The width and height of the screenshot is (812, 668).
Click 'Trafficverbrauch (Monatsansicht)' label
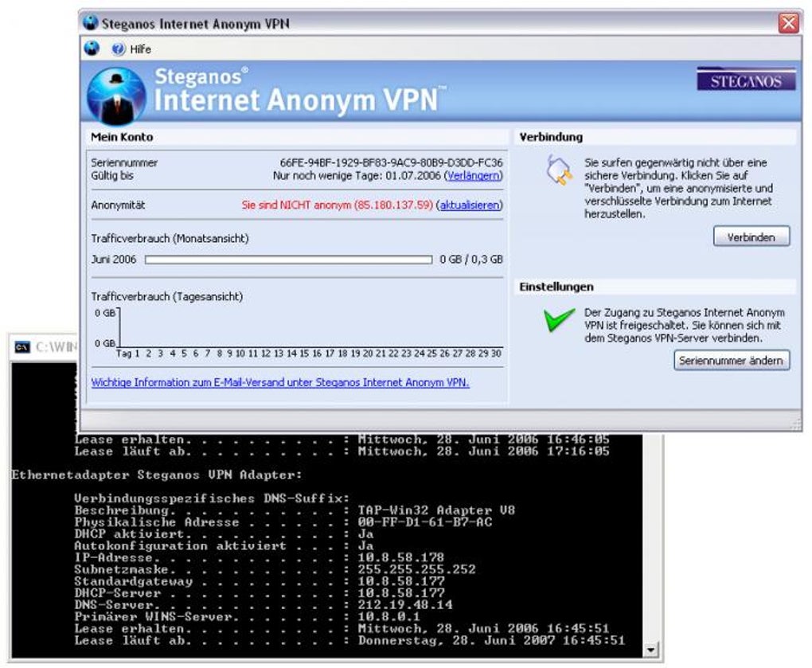pos(170,238)
